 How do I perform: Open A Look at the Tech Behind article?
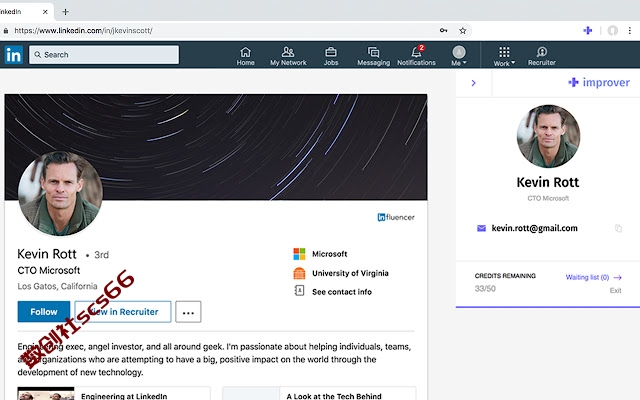[x=319, y=393]
